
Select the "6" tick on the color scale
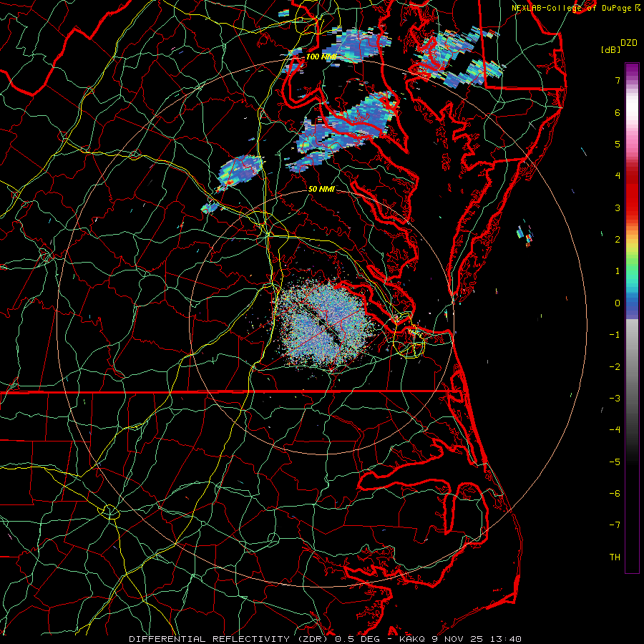[618, 112]
